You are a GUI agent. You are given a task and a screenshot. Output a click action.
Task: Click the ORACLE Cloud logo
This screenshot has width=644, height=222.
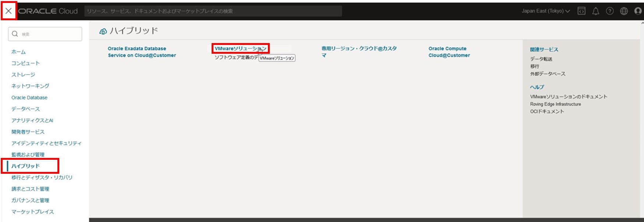[48, 11]
